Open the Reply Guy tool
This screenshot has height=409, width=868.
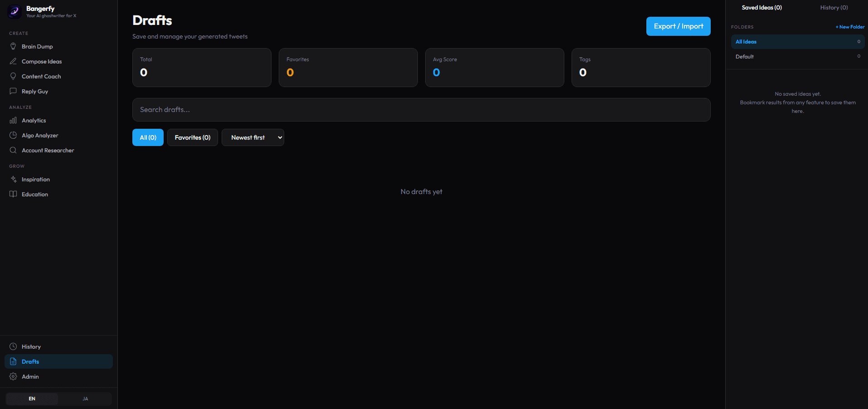click(34, 91)
